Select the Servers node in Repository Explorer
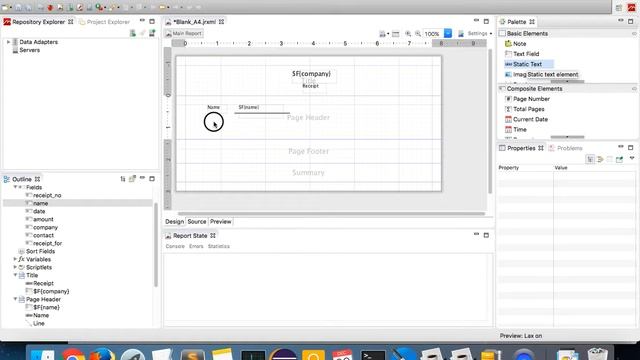The image size is (640, 360). (26, 50)
